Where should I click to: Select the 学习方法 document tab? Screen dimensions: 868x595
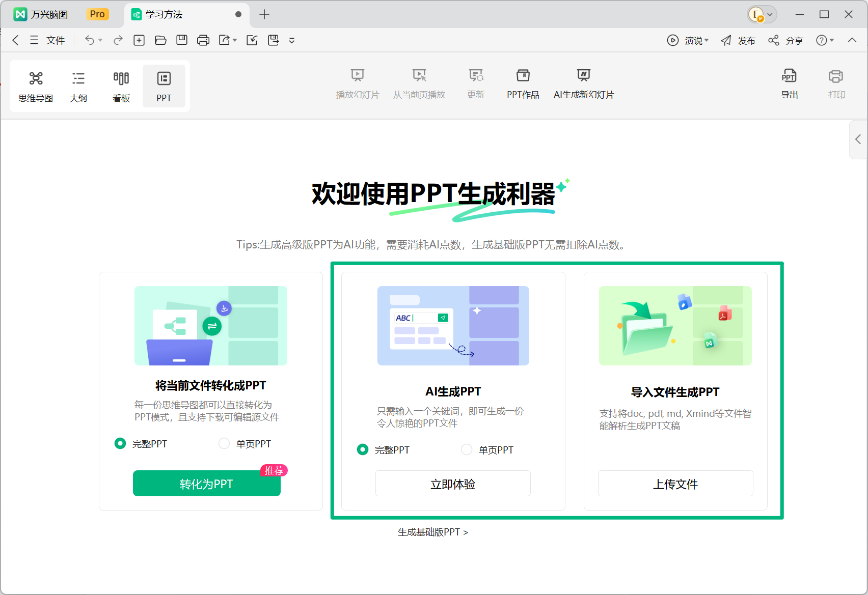[x=186, y=14]
